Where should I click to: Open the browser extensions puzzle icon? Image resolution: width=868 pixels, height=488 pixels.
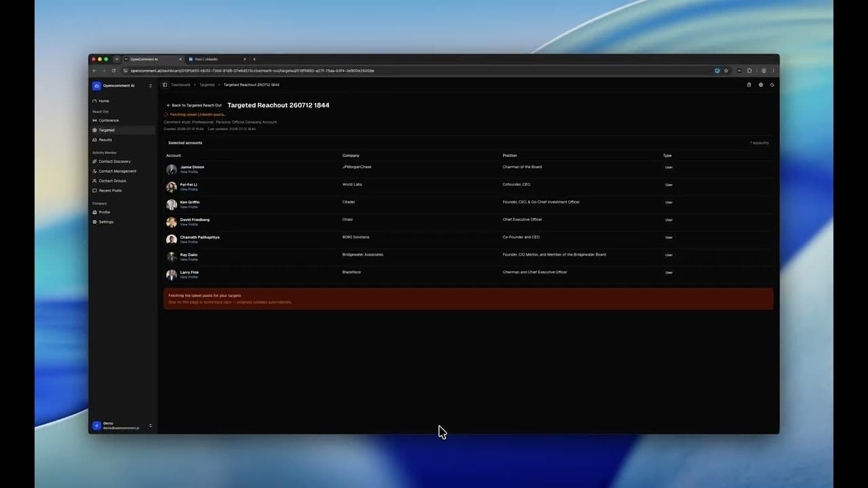pos(749,70)
